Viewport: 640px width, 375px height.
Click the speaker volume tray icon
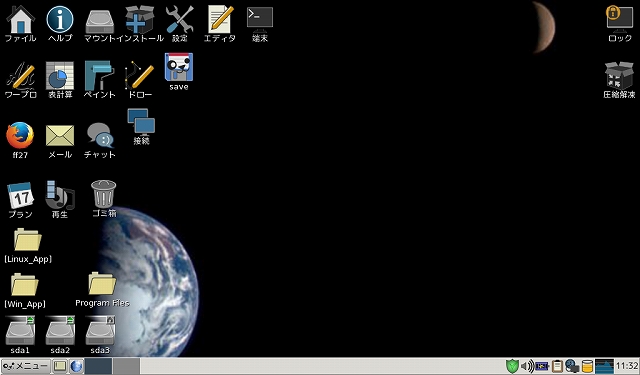(527, 366)
